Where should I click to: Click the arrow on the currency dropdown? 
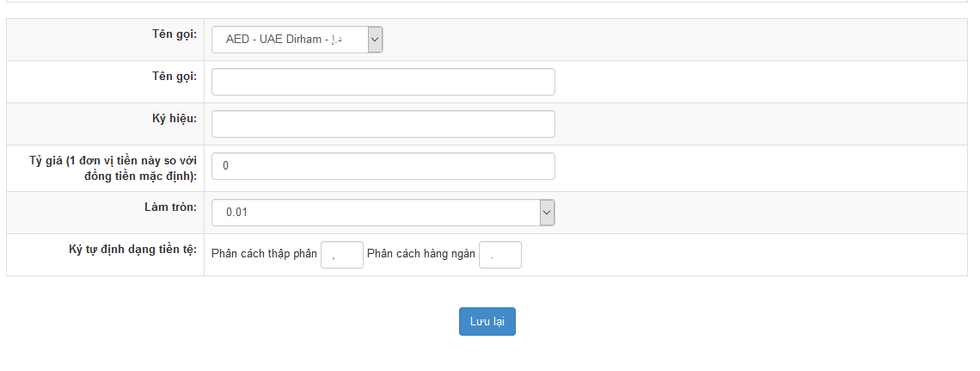click(375, 40)
